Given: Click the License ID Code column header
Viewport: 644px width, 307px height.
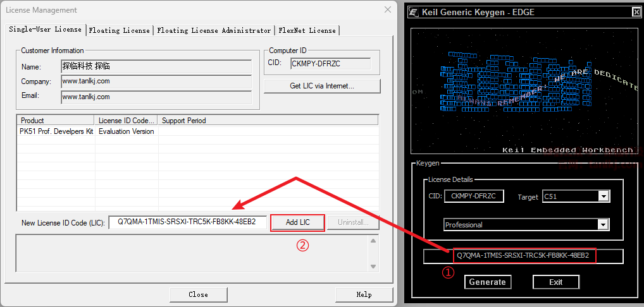Looking at the screenshot, I should tap(126, 121).
